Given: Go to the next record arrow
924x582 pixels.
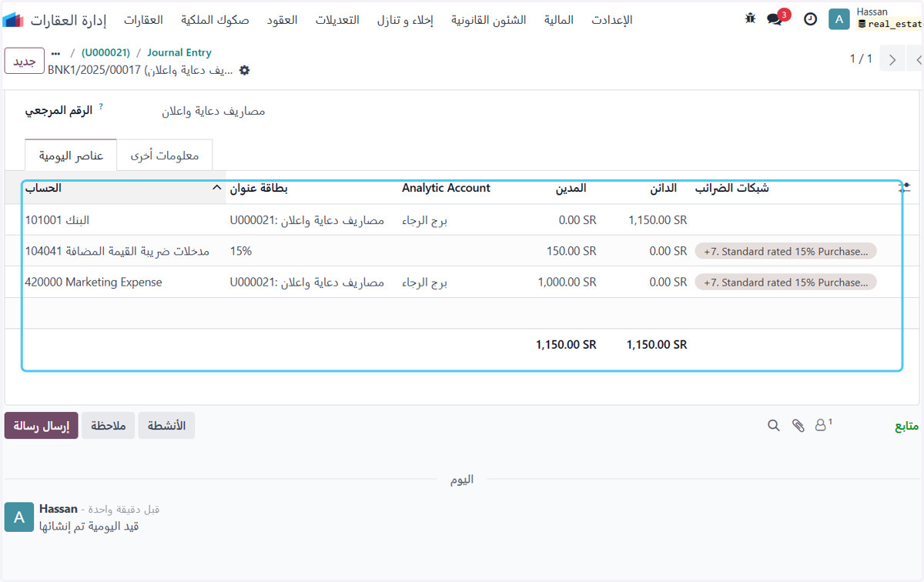Looking at the screenshot, I should [x=892, y=59].
